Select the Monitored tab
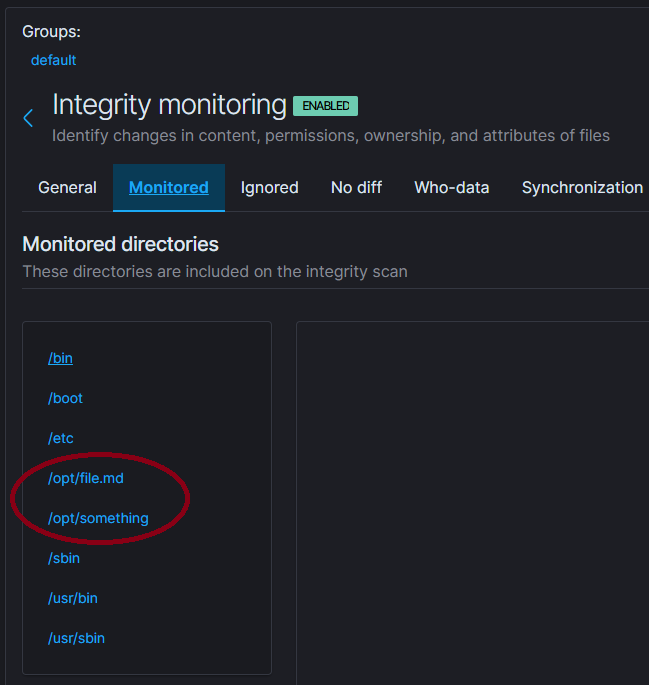Screen dimensions: 649x685 point(169,187)
